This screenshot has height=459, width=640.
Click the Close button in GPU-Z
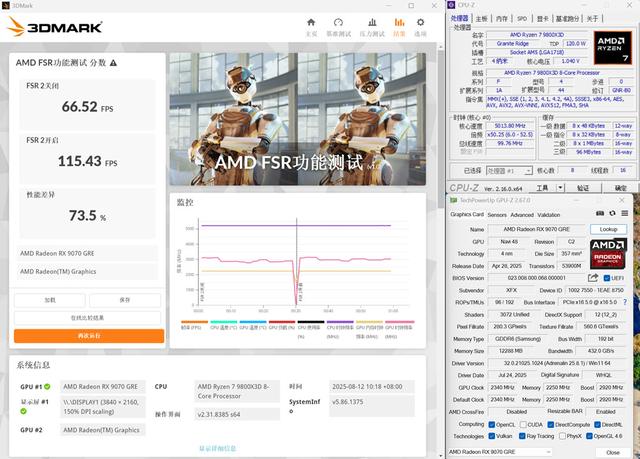[x=613, y=452]
